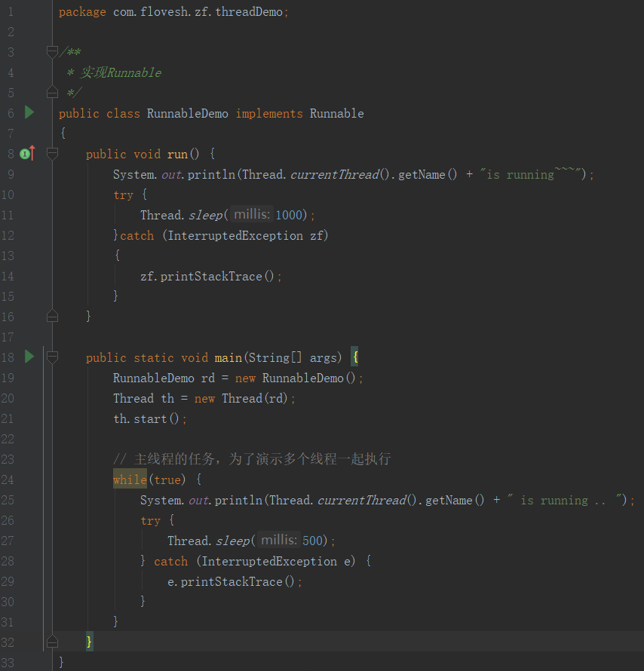Click highlighted closing brace on line 32
644x671 pixels.
[x=89, y=642]
